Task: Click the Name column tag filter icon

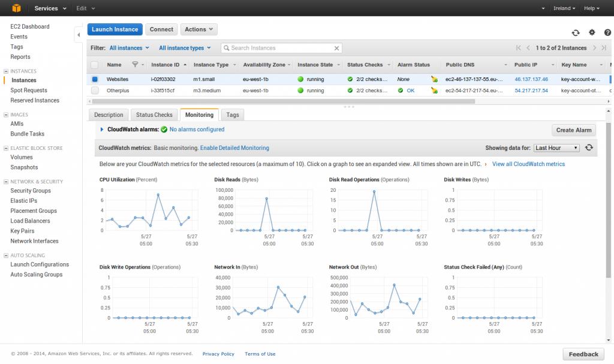Action: click(x=135, y=64)
